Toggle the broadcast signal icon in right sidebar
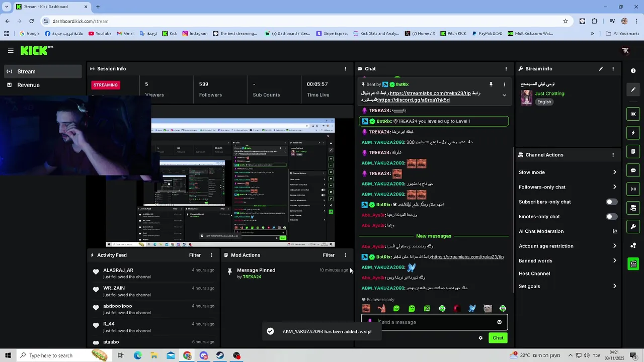644x362 pixels. 633,189
